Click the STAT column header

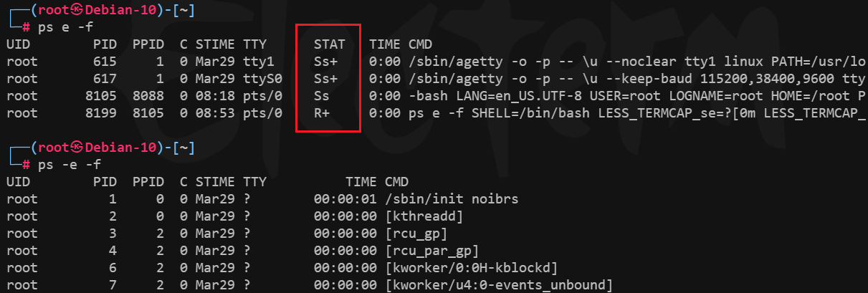point(329,44)
